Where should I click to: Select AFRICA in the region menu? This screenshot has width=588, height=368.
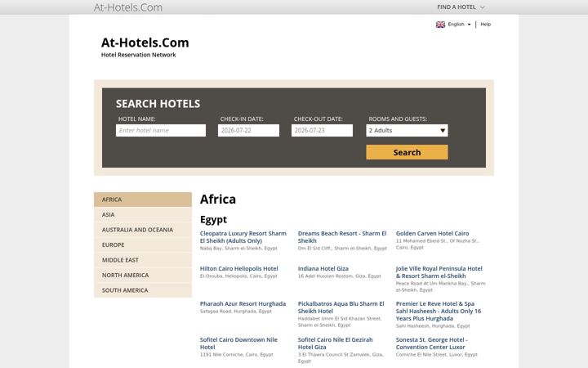point(142,200)
